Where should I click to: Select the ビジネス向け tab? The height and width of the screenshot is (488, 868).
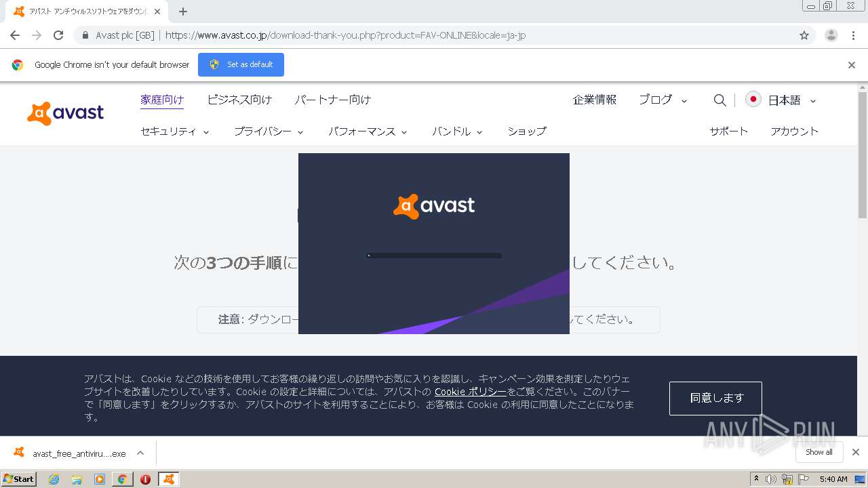(239, 100)
